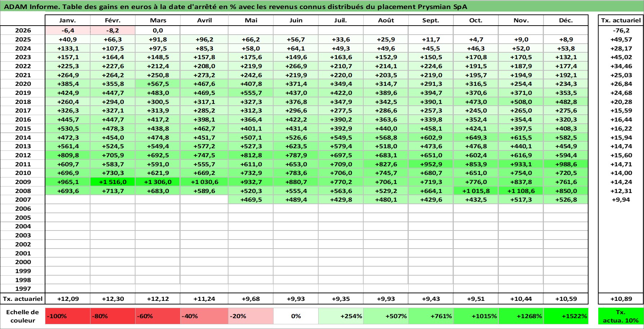Viewport: 644px width, 329px height.
Task: Click the 'Juin' column header
Action: [x=296, y=21]
